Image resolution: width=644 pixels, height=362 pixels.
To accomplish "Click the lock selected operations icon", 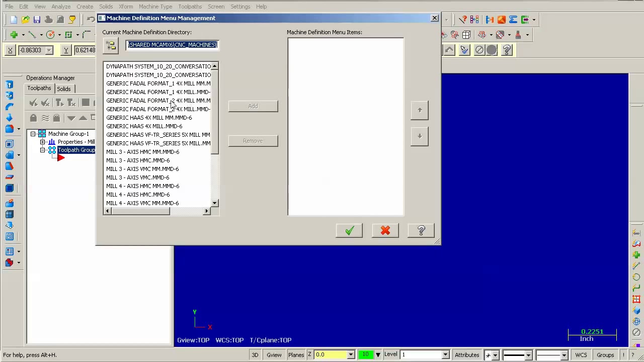I will point(33,118).
